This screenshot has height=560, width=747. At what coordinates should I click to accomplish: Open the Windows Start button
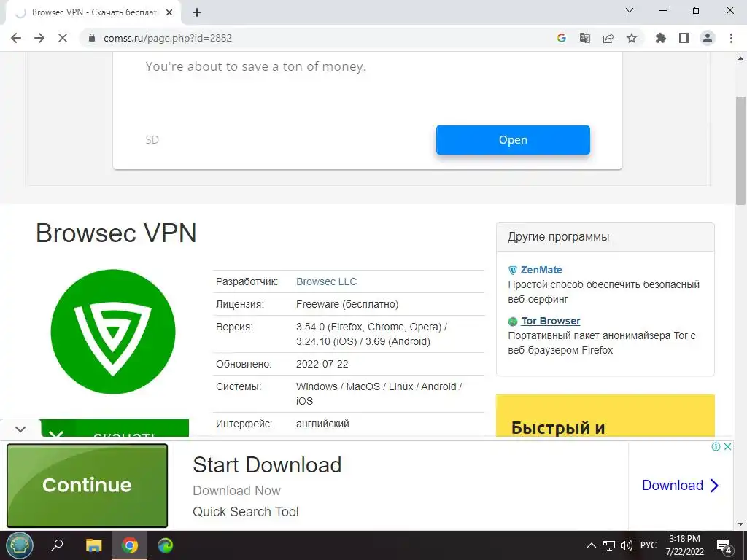coord(19,545)
